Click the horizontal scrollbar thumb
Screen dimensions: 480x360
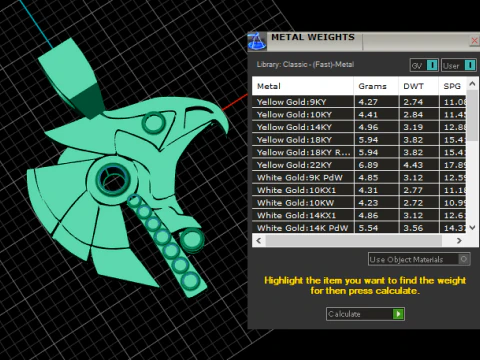353,240
